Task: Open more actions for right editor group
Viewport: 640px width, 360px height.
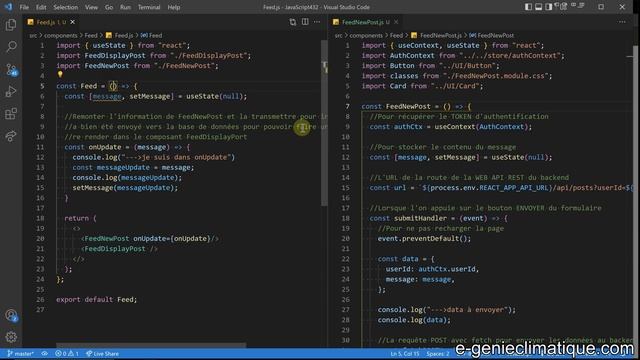Action: (622, 22)
